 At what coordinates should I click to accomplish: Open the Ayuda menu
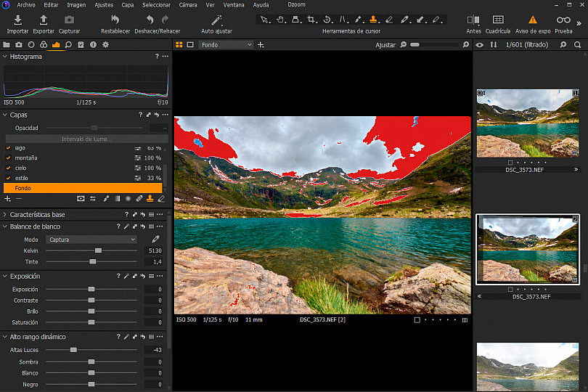(261, 5)
